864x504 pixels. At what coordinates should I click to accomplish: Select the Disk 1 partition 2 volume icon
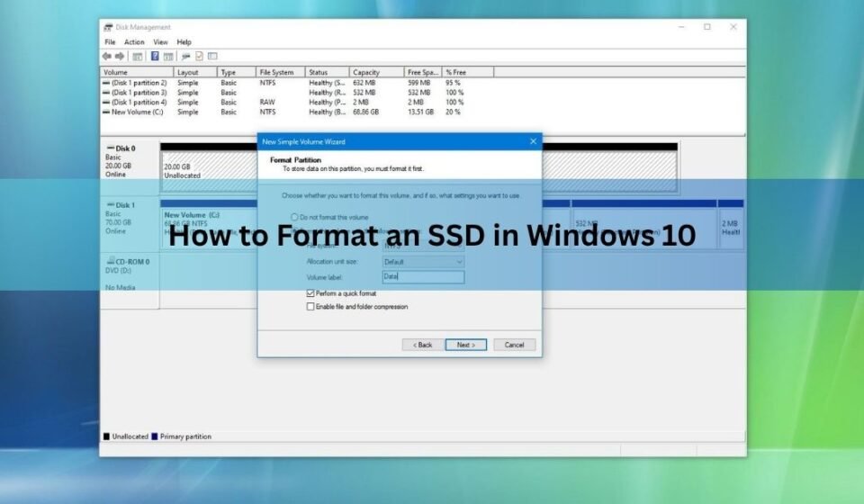coord(106,83)
